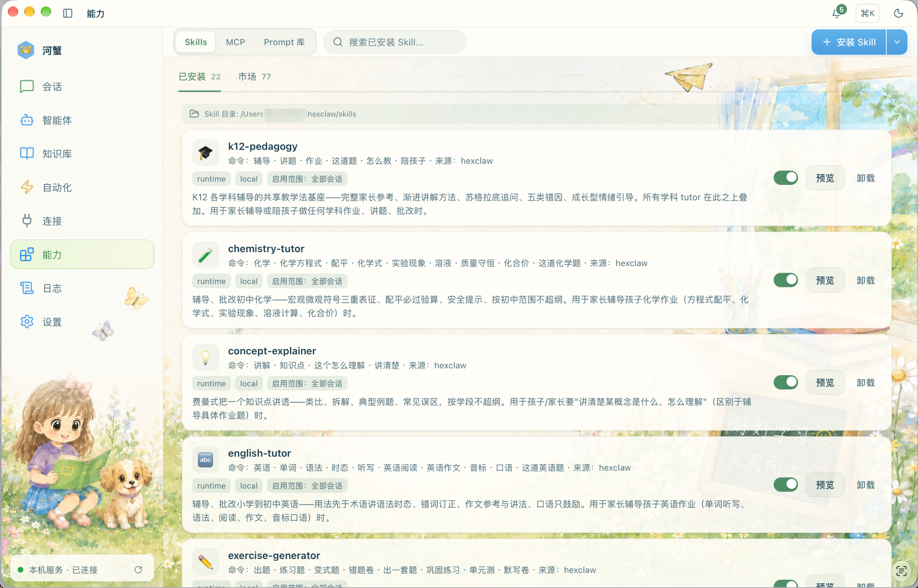This screenshot has height=588, width=918.
Task: Preview the k12-pedagogy skill
Action: (825, 178)
